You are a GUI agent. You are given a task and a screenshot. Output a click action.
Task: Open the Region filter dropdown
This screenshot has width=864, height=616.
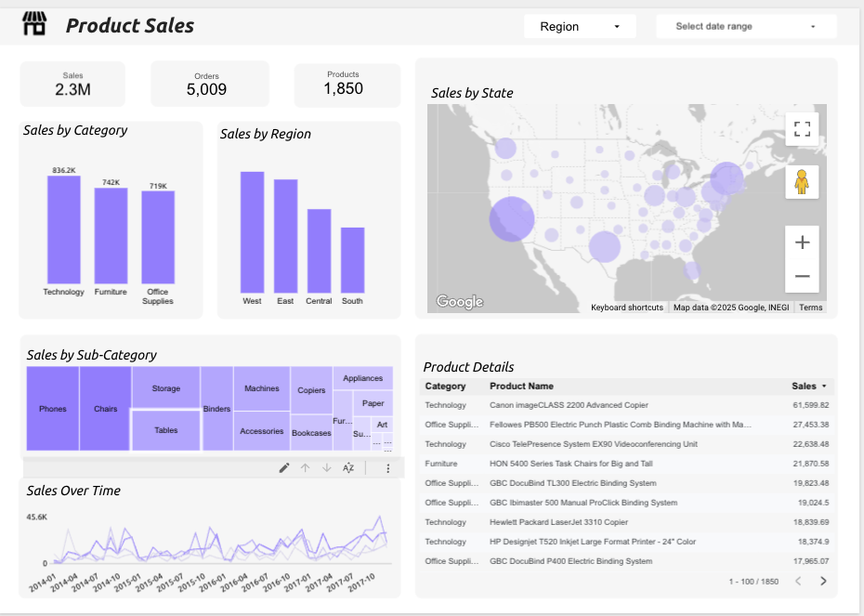point(580,26)
